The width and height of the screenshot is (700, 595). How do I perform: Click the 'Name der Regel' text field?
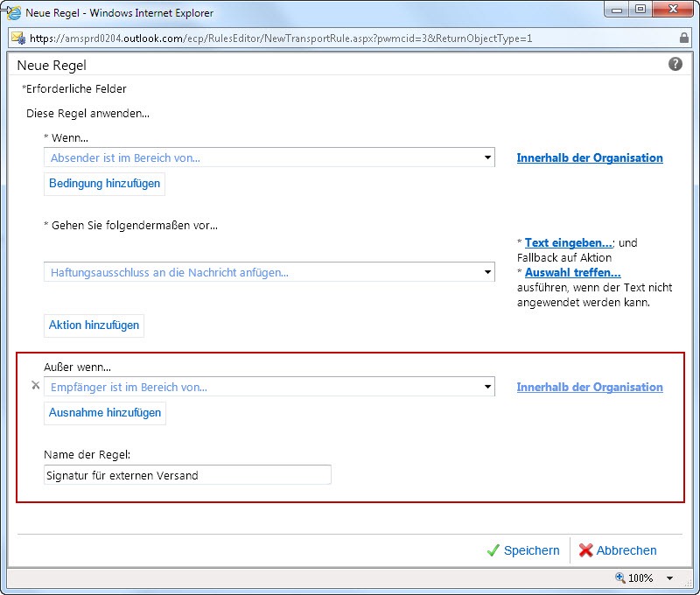pos(187,475)
